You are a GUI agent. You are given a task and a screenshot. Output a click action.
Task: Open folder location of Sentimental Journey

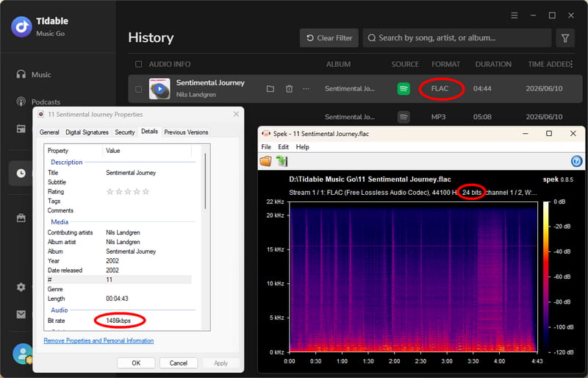click(x=270, y=89)
